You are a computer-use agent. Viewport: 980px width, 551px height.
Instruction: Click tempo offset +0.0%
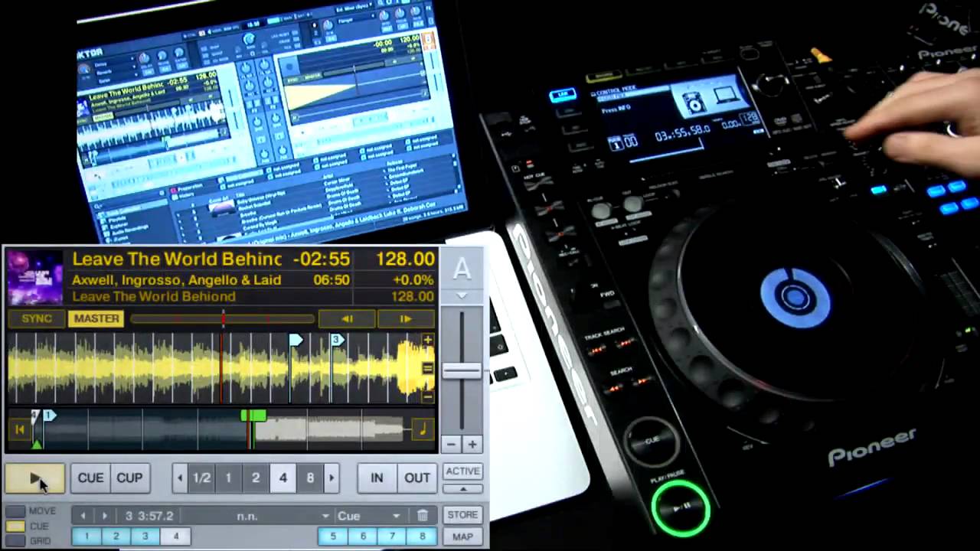click(412, 280)
